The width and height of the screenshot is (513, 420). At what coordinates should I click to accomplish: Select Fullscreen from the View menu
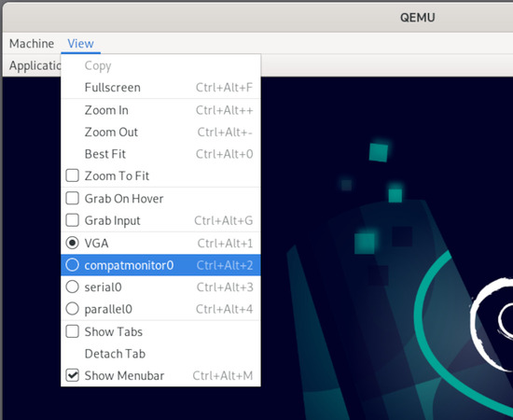point(160,88)
